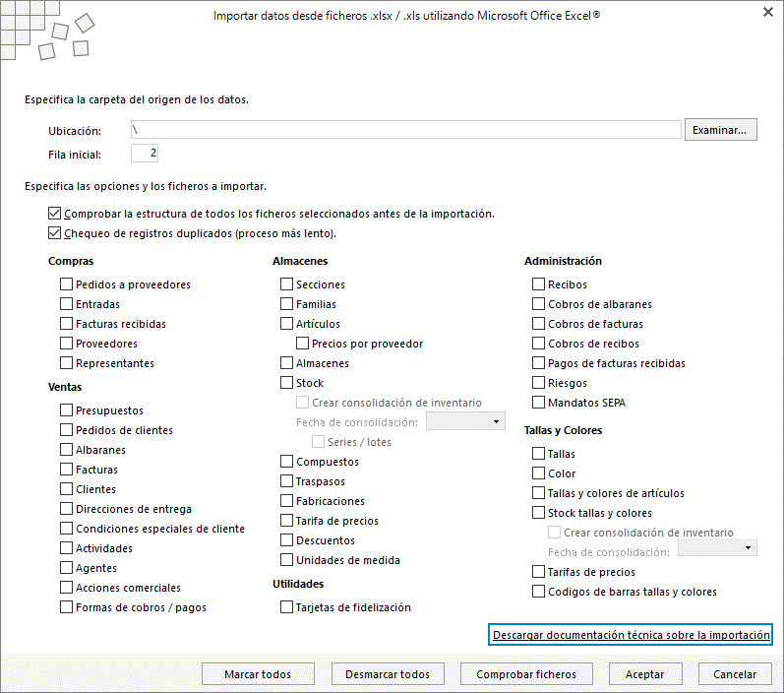
Task: Enable Codigos de barras tallas y colores
Action: pos(538,592)
